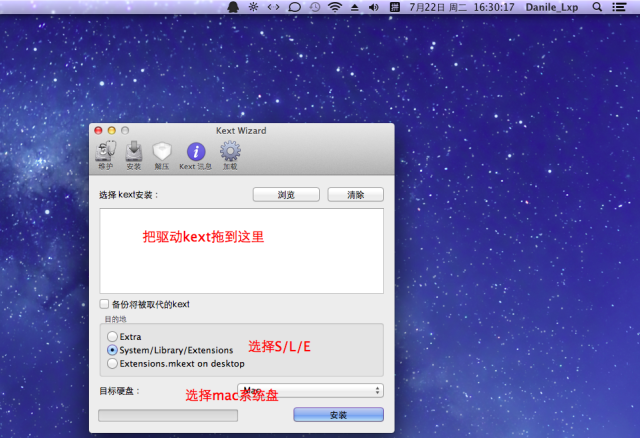Open the Danile_Lxp user menu
640x438 pixels.
[554, 7]
